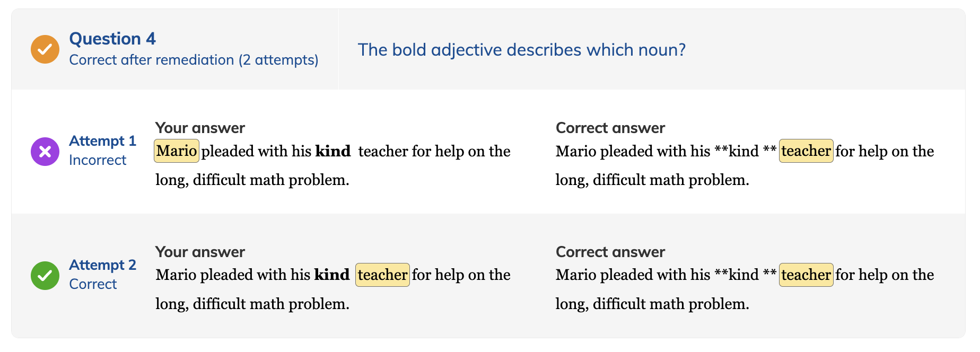Open the Question 4 heading link

tap(111, 39)
